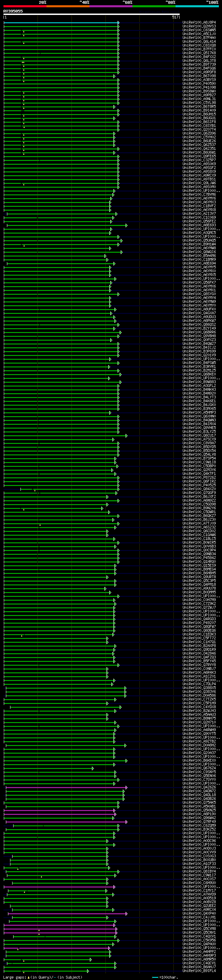The width and height of the screenshot is (222, 980).
Task: Select hit UniRef100_Q5CVM8
Action: [x=199, y=929]
